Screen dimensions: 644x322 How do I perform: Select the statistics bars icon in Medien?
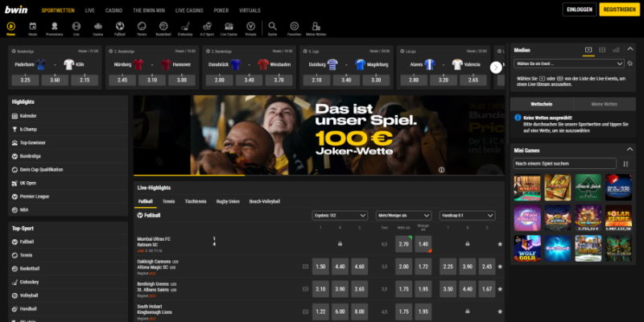click(x=616, y=50)
